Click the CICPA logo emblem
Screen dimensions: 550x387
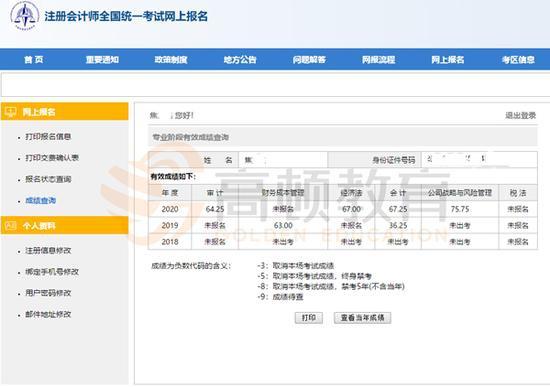point(24,16)
